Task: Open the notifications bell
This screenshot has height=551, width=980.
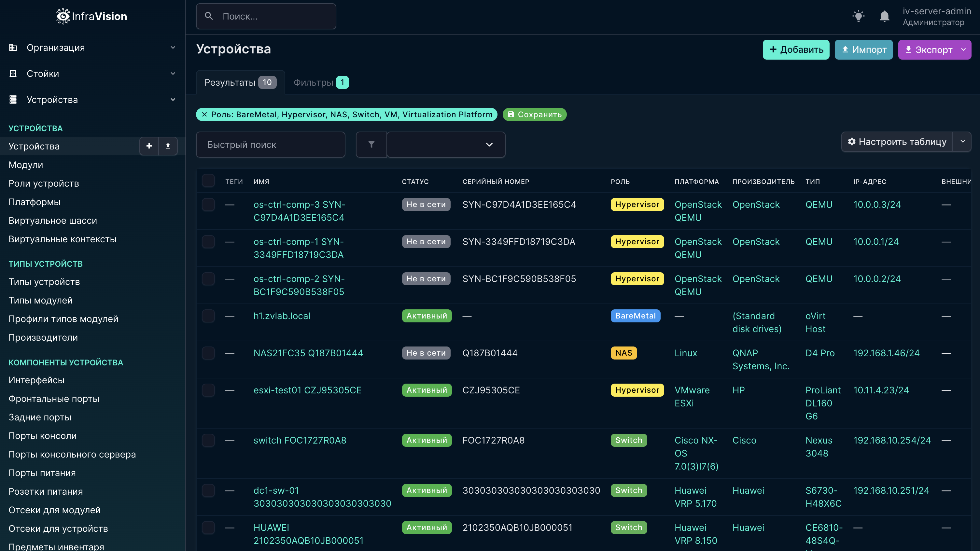Action: pyautogui.click(x=884, y=16)
